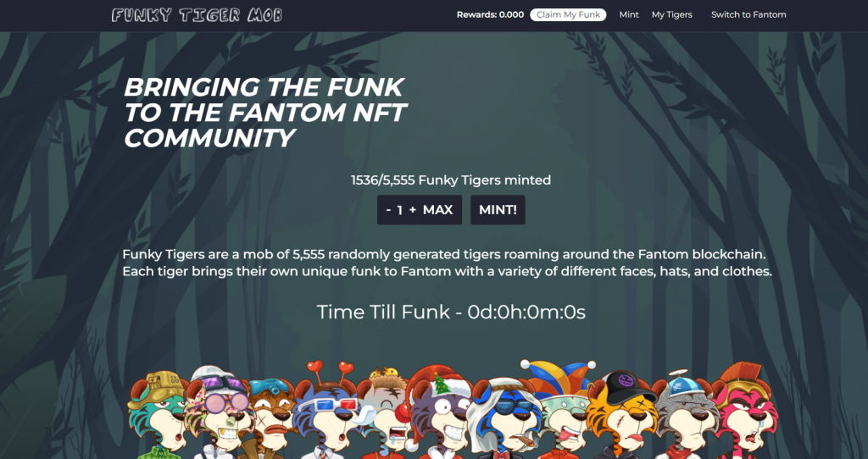Select the orange tiger with black cap
This screenshot has width=868, height=459.
pos(623,415)
